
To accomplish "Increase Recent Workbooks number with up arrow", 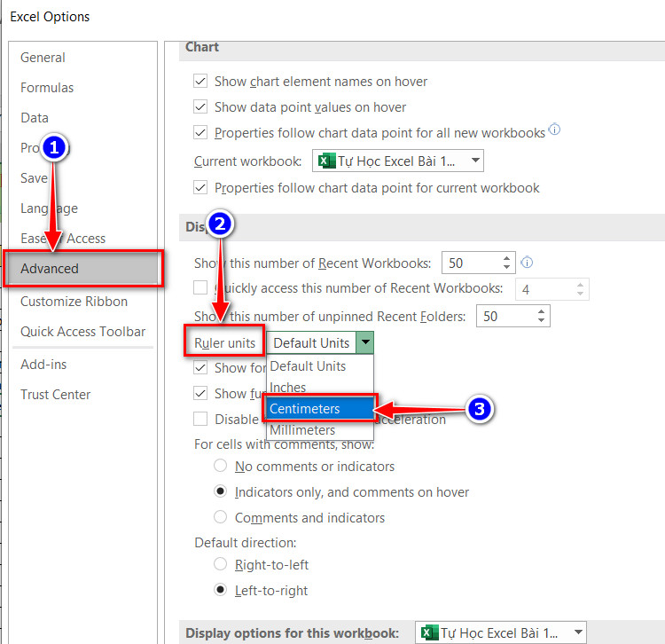I will 506,258.
